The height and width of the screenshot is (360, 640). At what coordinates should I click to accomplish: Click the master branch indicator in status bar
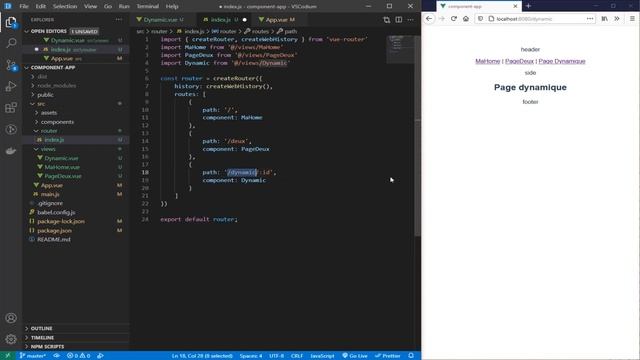tap(33, 356)
